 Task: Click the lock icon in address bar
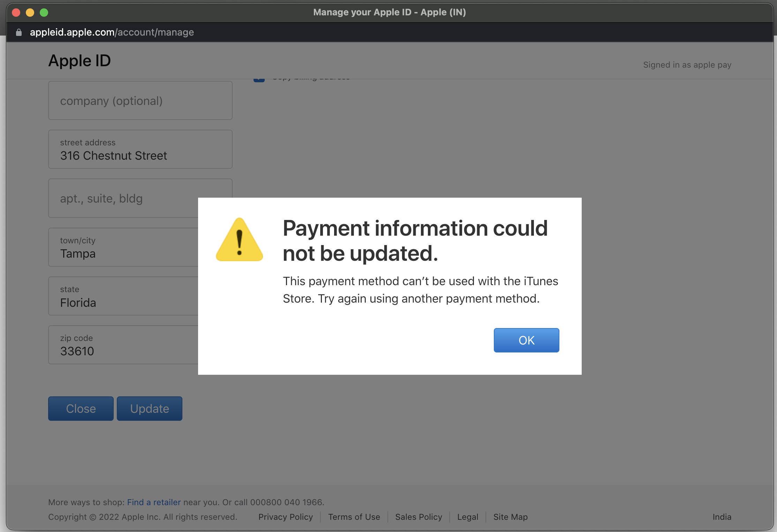pos(19,32)
